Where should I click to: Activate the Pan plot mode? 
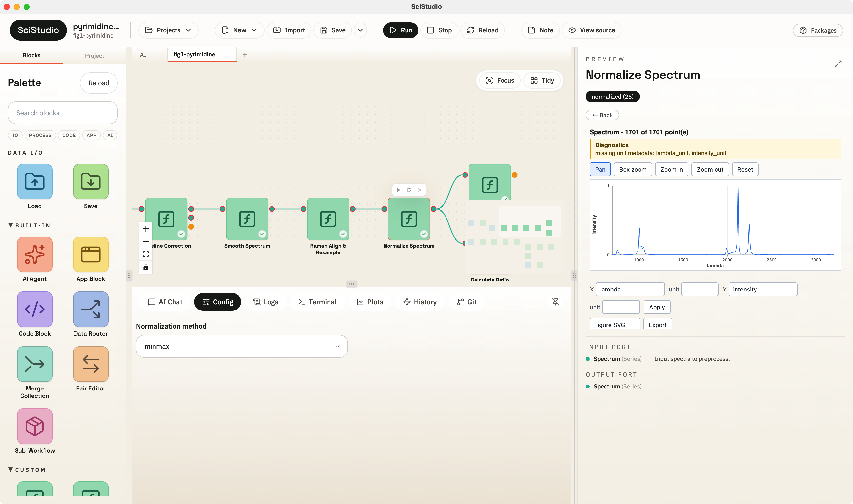[600, 170]
